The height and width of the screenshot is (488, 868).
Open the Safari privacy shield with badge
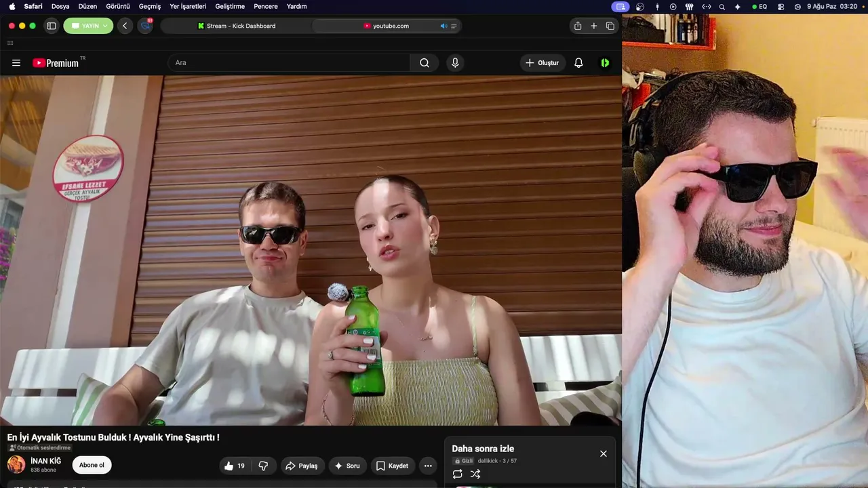pos(145,26)
